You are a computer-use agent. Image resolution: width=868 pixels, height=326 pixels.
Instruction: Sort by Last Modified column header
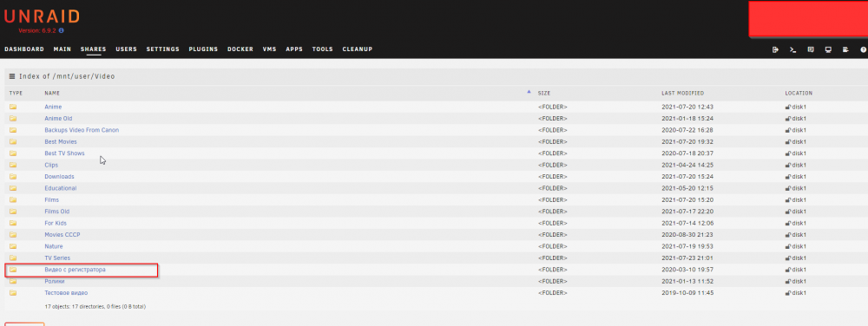tap(682, 93)
